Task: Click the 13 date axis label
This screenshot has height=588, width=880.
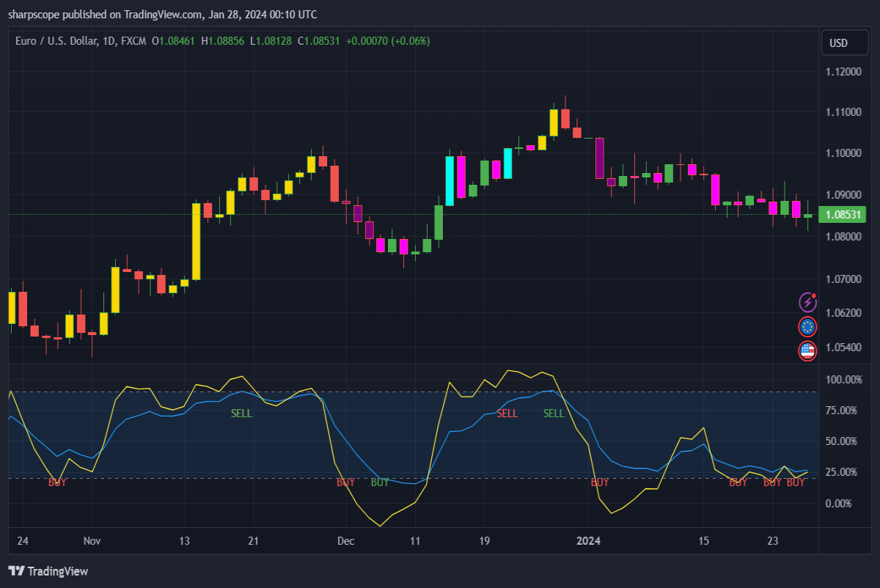Action: [184, 541]
